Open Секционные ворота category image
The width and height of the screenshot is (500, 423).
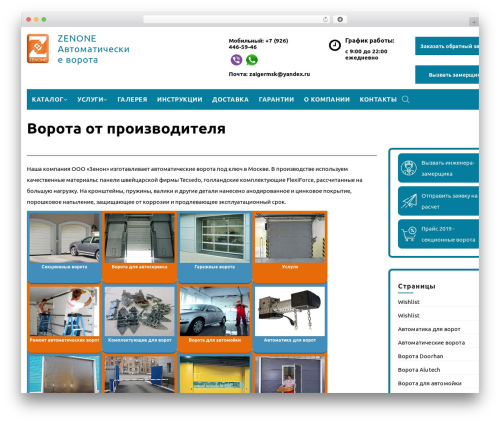tap(64, 238)
